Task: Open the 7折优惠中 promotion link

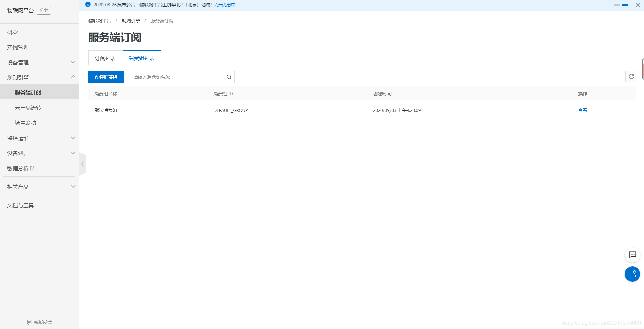Action: [225, 5]
